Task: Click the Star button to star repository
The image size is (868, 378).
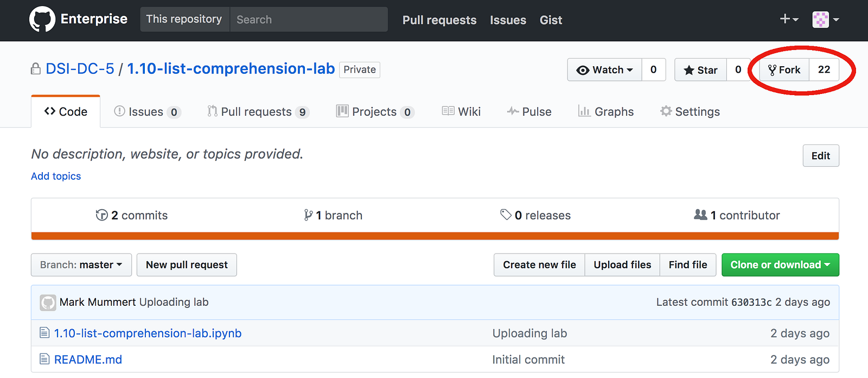Action: click(700, 70)
